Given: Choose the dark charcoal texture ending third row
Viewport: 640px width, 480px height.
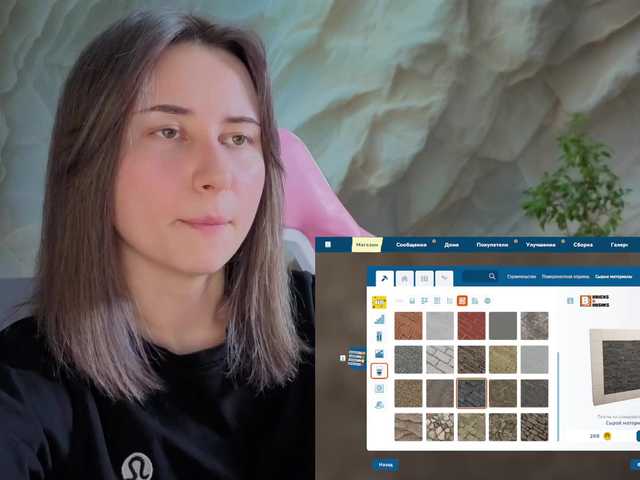Looking at the screenshot, I should point(535,393).
